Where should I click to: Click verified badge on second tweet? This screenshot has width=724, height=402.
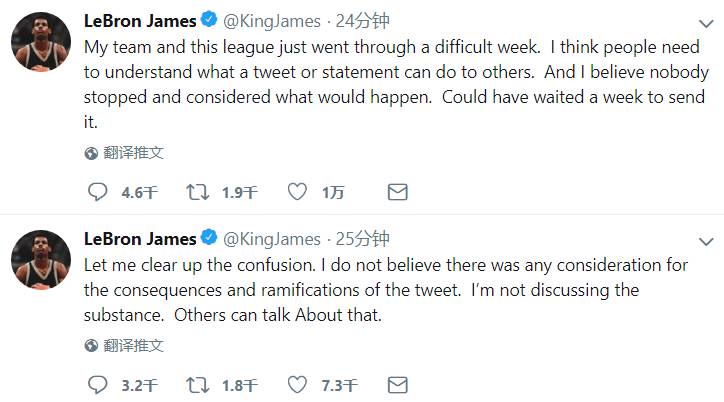click(x=210, y=239)
